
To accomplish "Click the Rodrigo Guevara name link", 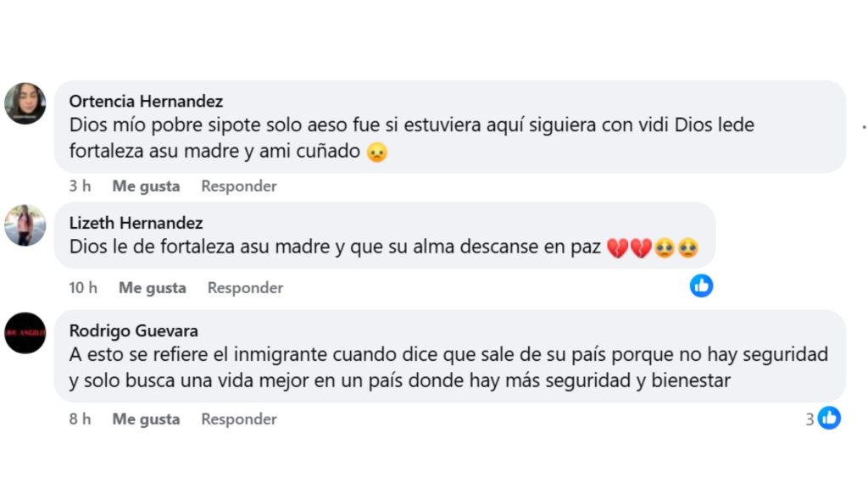I will click(x=134, y=330).
